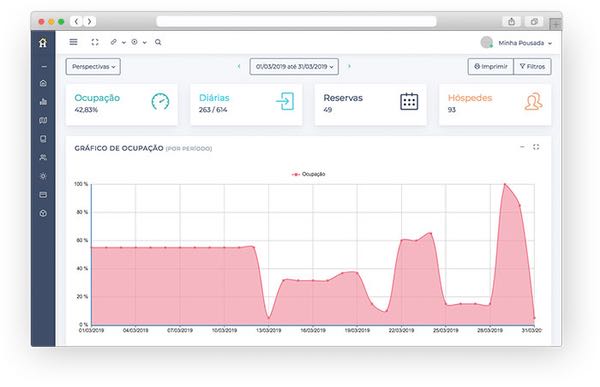Go to previous period with left arrow
Screen dimensions: 600x387
239,66
